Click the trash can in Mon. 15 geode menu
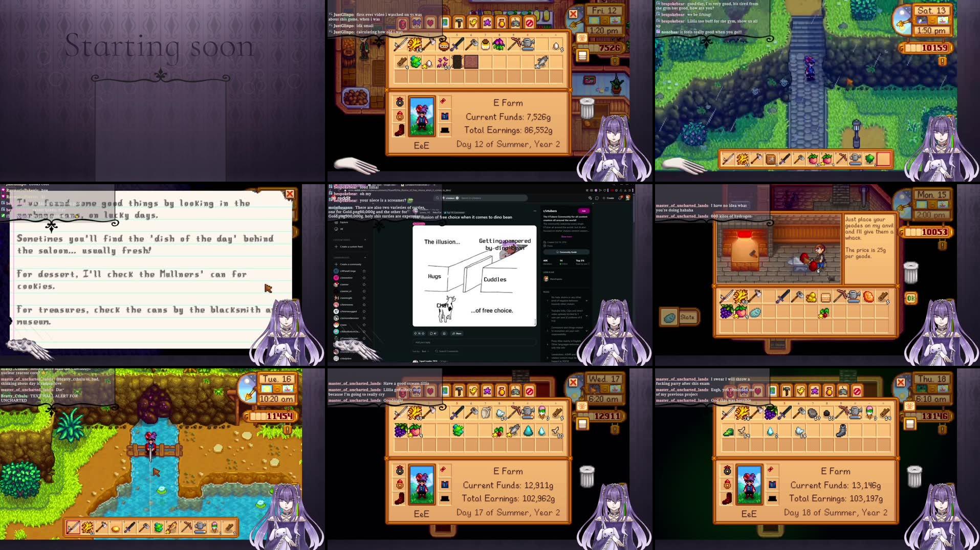This screenshot has width=980, height=550. [x=911, y=272]
